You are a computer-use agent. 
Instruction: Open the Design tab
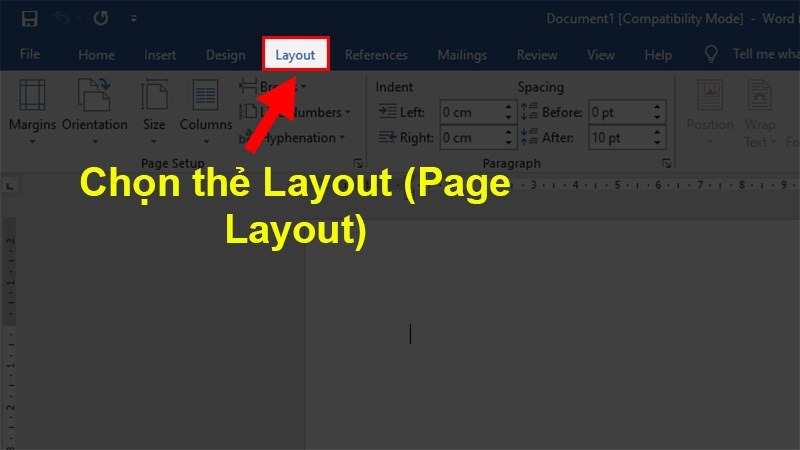coord(226,55)
